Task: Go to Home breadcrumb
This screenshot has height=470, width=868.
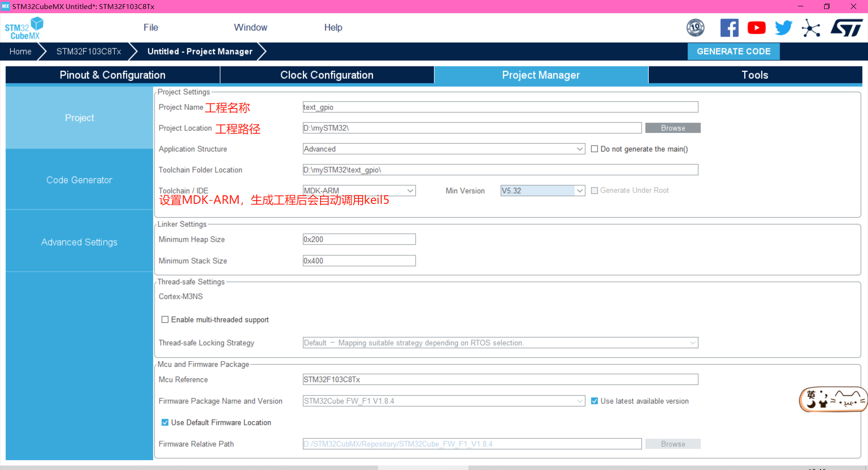Action: (20, 52)
